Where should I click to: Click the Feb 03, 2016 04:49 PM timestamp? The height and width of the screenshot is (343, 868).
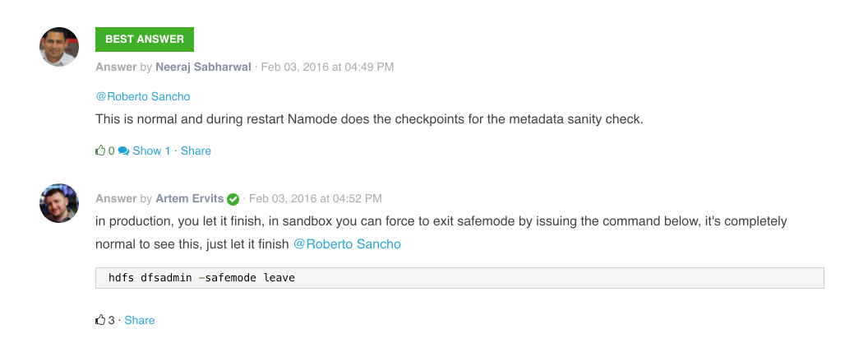[327, 67]
